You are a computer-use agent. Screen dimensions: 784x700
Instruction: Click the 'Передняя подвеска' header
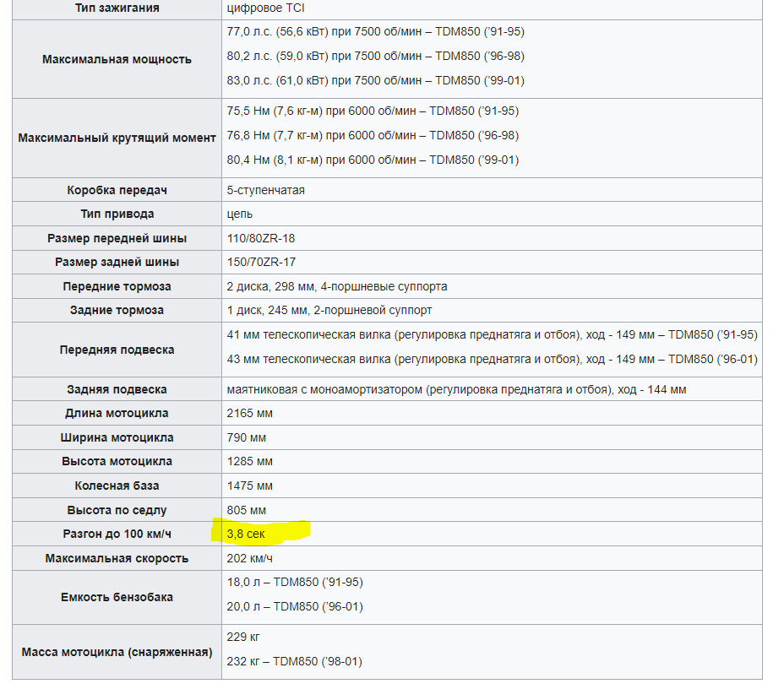(x=117, y=350)
